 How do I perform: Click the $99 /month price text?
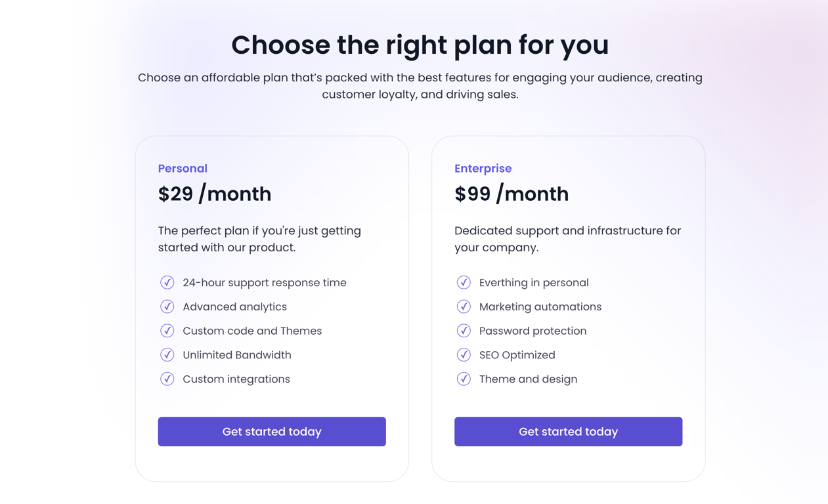point(512,194)
